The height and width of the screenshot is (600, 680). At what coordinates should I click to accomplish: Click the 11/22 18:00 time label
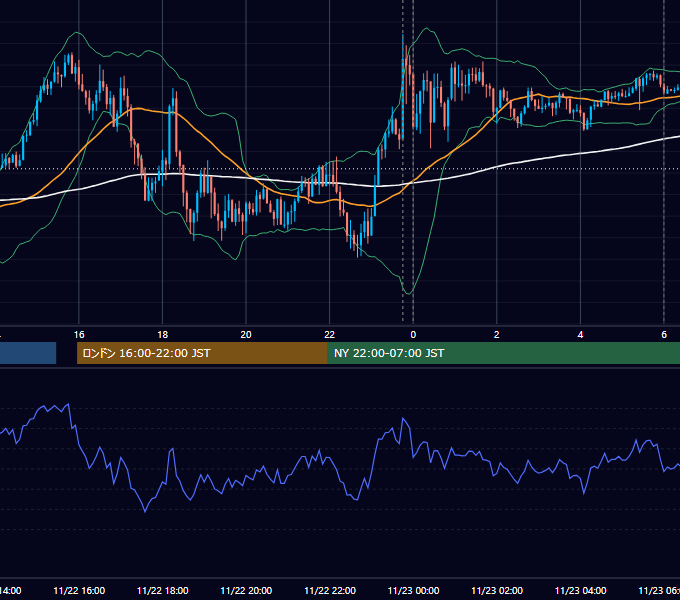[x=163, y=590]
